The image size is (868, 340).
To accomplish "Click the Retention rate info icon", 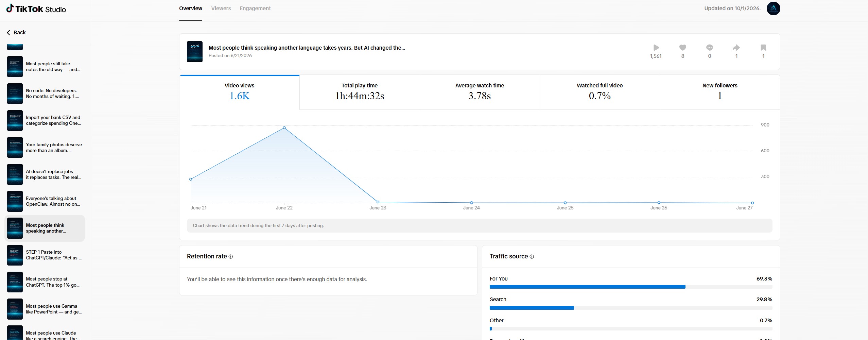I will (x=231, y=257).
